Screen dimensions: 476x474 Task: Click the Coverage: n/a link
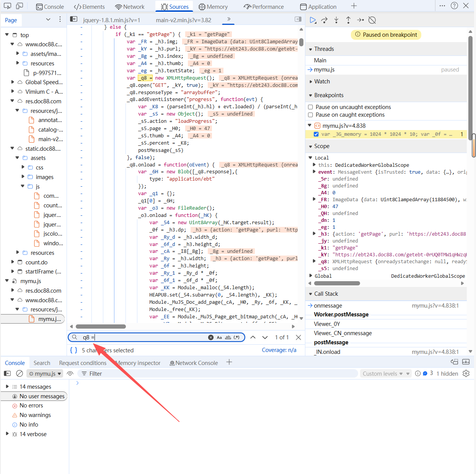coord(279,350)
